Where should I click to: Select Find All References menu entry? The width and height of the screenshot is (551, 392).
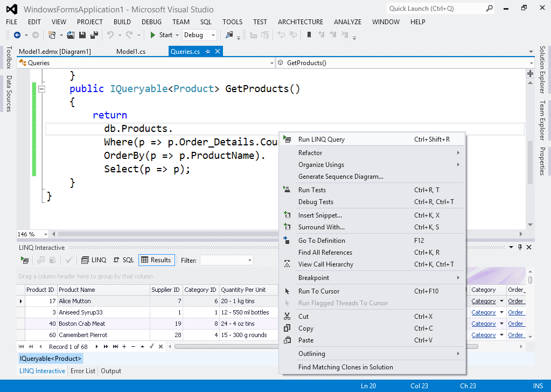372,253
